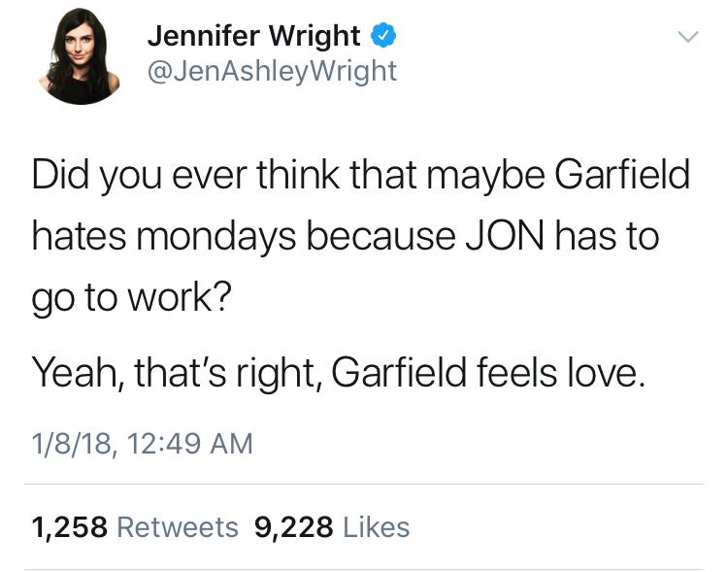
Task: Click the tweet line "go to work?"
Action: (x=132, y=297)
